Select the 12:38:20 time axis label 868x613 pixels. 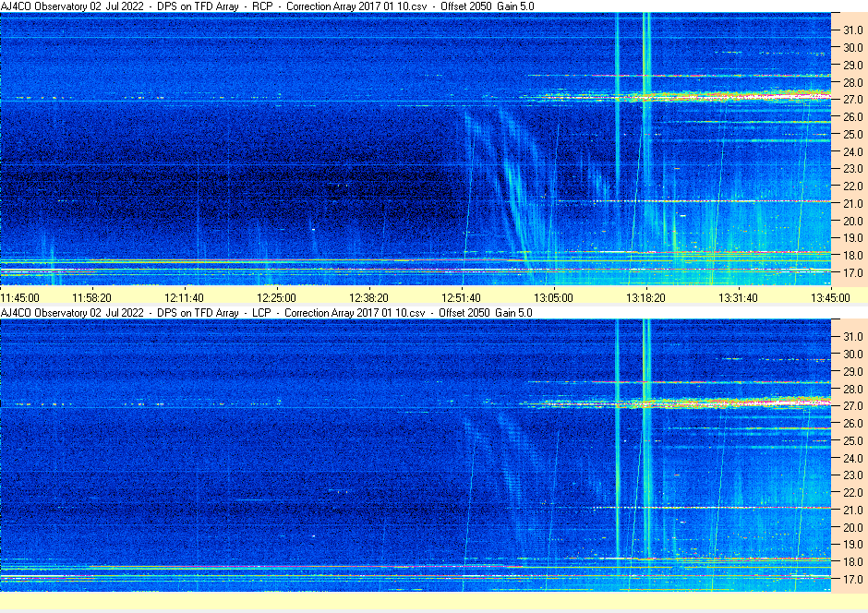pyautogui.click(x=368, y=298)
